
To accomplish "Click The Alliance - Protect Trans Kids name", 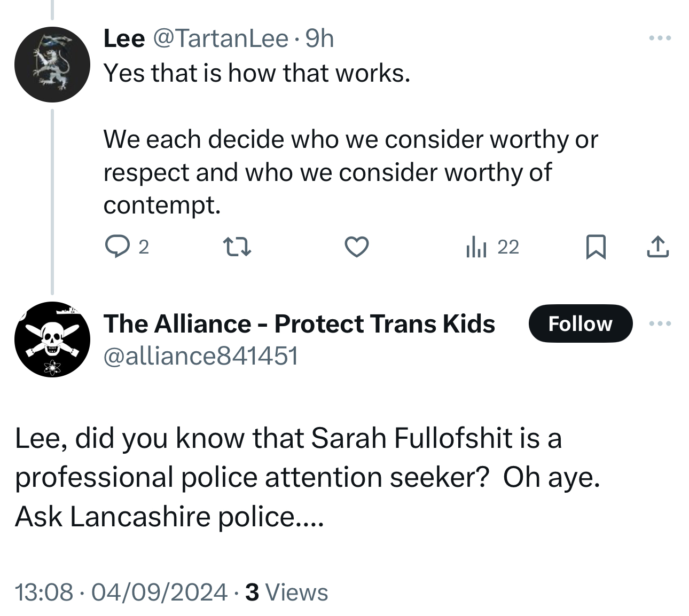I will point(299,324).
